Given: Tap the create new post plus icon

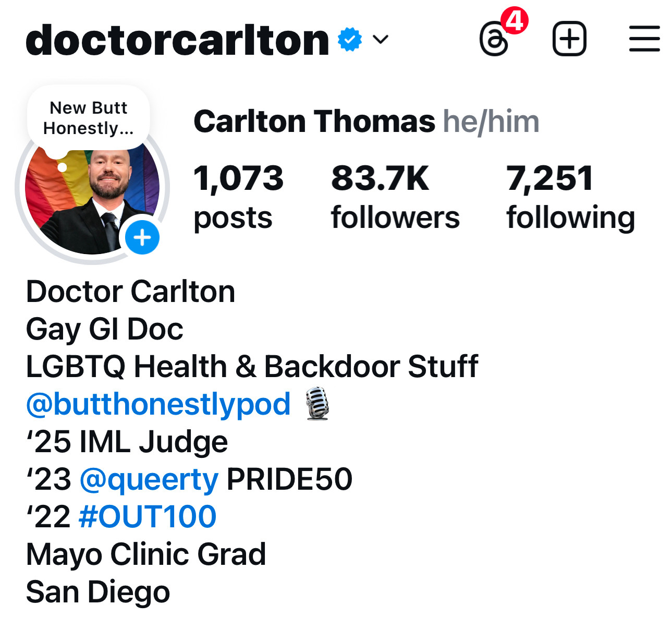Looking at the screenshot, I should (x=569, y=39).
